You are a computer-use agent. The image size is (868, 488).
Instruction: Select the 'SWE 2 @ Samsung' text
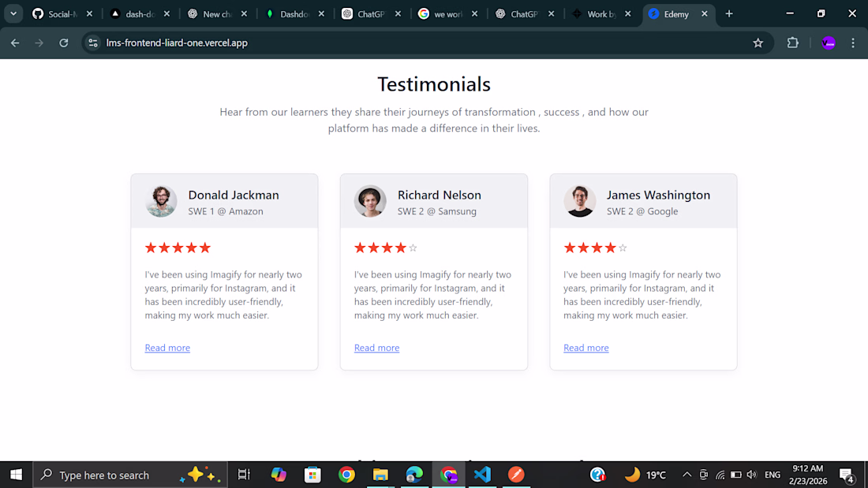click(x=437, y=211)
